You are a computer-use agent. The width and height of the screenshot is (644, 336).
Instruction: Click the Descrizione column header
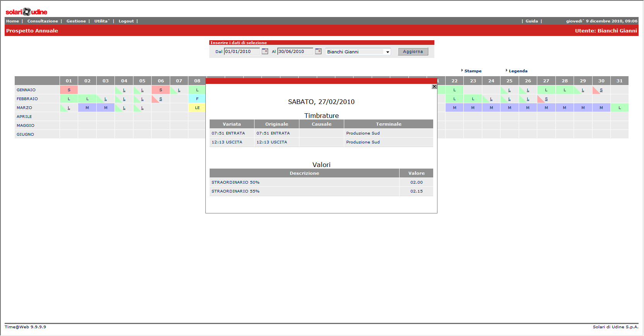coord(304,173)
